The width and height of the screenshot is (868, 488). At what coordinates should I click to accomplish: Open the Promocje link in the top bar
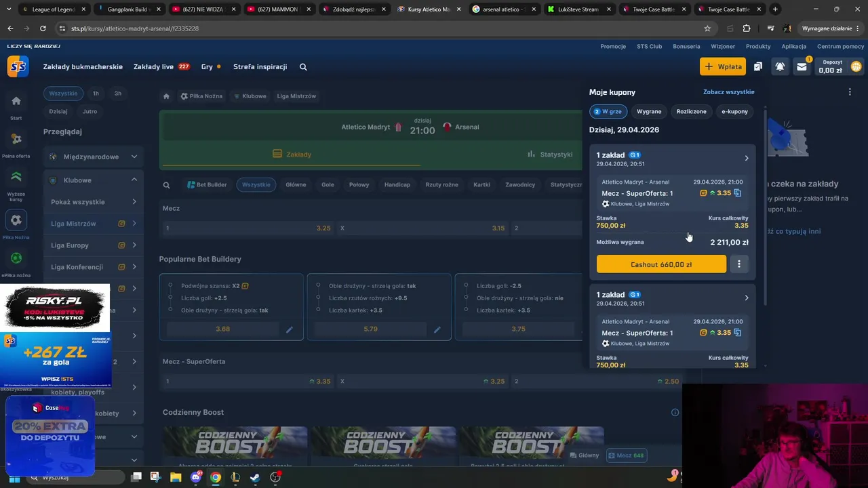coord(613,47)
